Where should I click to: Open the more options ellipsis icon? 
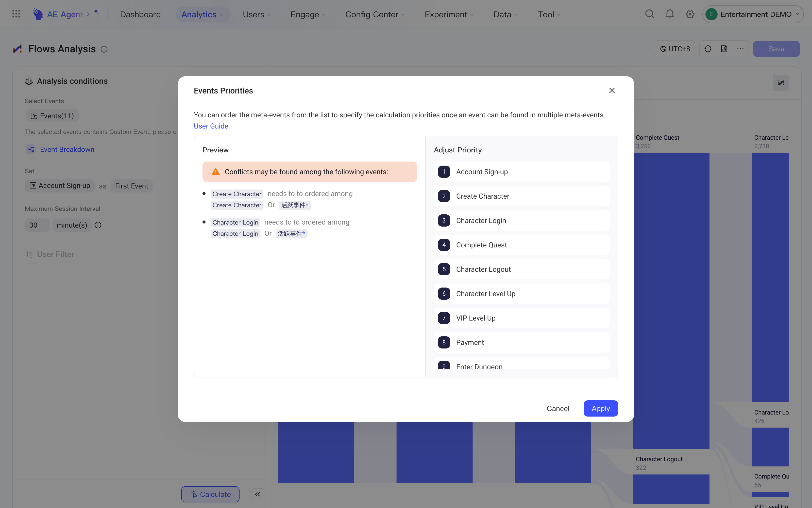(740, 49)
